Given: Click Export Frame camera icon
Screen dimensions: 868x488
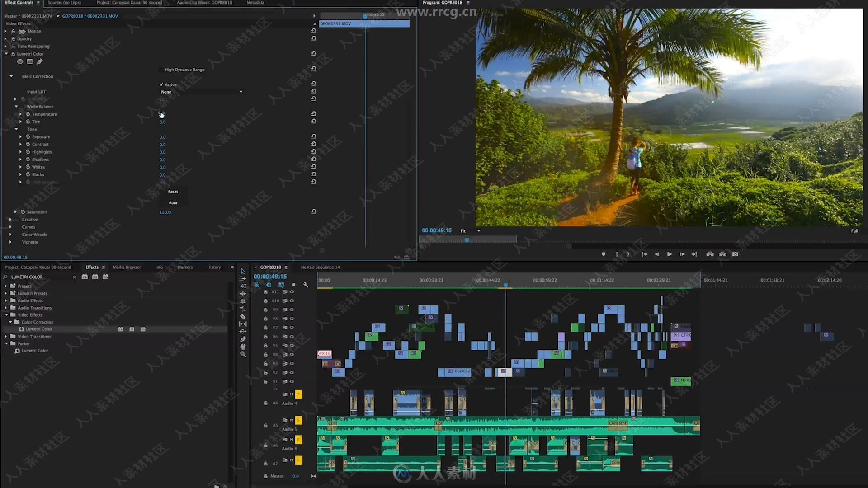Looking at the screenshot, I should coord(735,254).
